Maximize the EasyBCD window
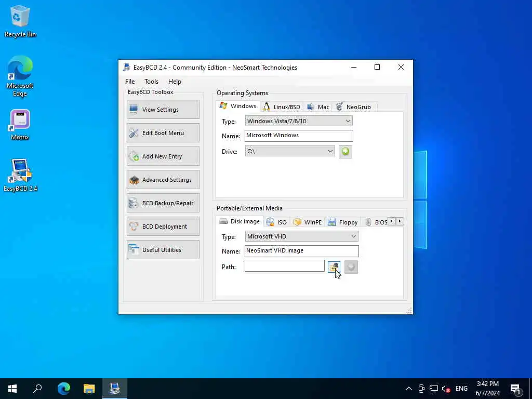The width and height of the screenshot is (532, 399). coord(377,67)
